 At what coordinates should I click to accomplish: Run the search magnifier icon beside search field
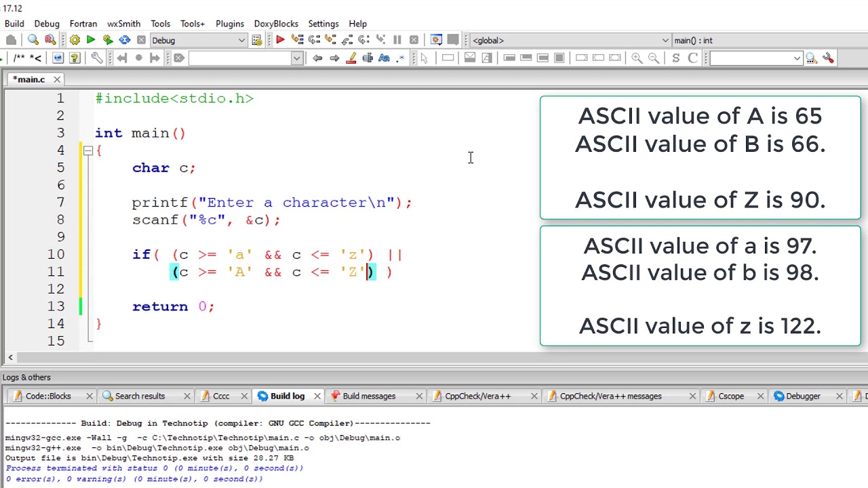[x=811, y=58]
